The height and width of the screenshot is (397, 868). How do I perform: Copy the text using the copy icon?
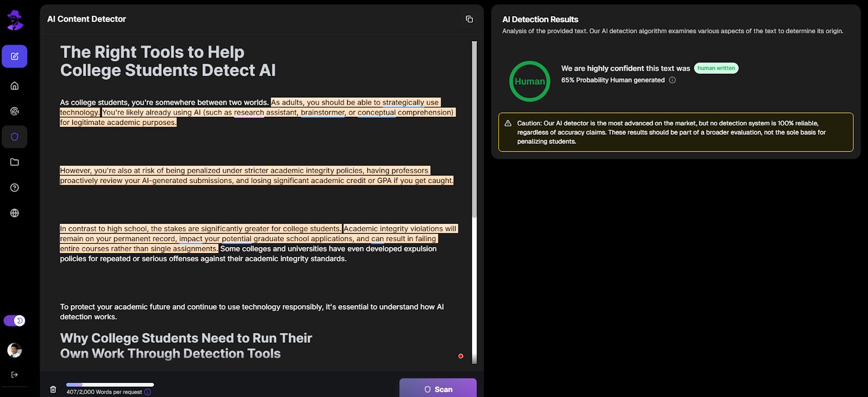tap(469, 19)
